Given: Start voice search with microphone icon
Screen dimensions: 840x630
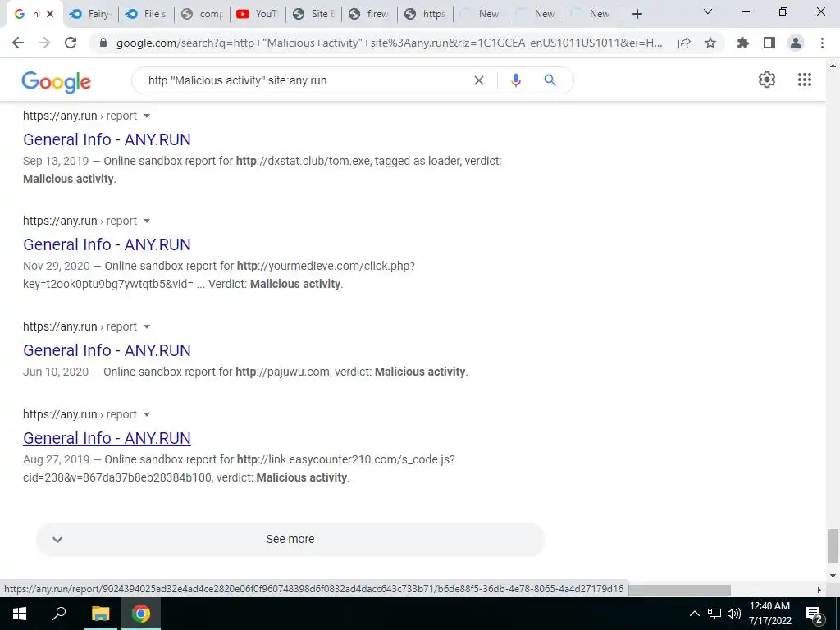Looking at the screenshot, I should (x=516, y=80).
